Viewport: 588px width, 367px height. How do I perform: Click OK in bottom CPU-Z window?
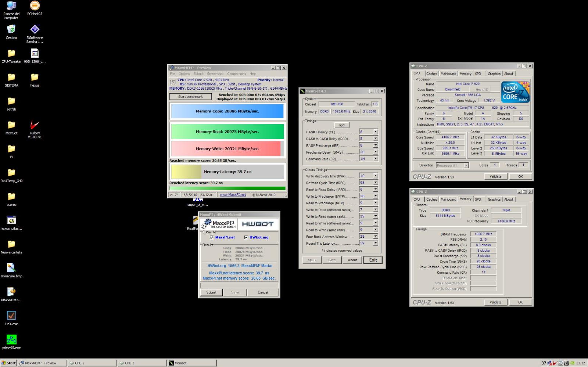(x=520, y=302)
